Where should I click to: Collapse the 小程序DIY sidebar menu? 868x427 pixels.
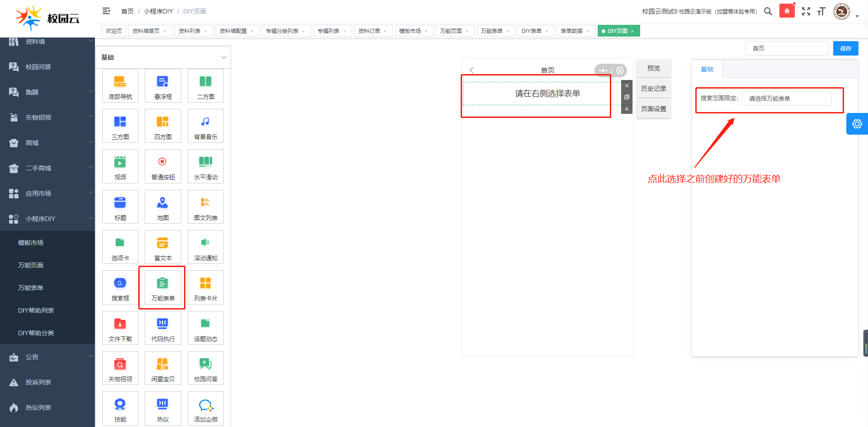coord(47,219)
